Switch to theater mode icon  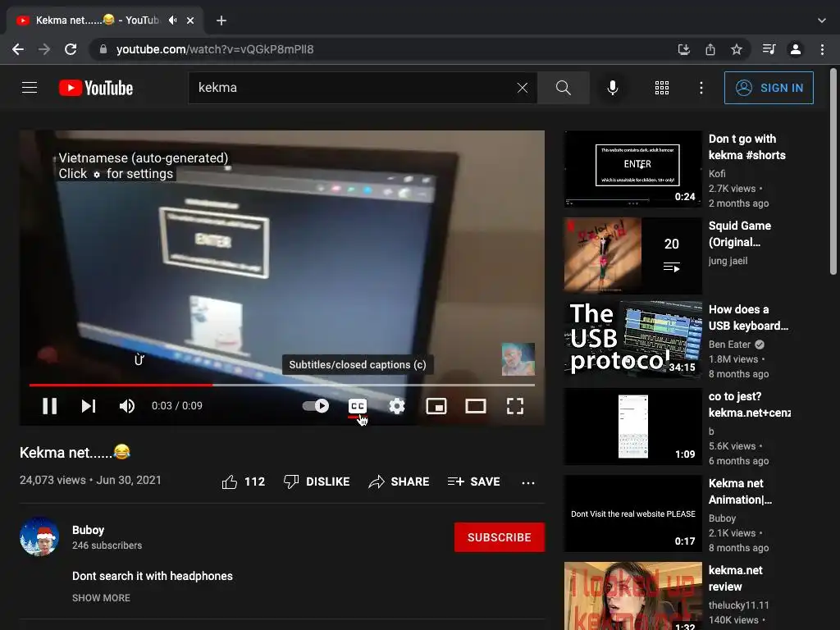click(x=476, y=406)
